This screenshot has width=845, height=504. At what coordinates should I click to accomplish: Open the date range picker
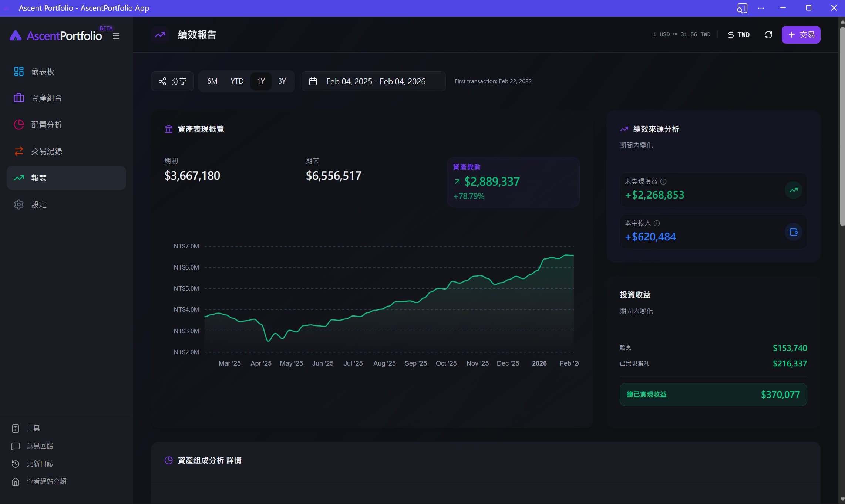pos(373,81)
